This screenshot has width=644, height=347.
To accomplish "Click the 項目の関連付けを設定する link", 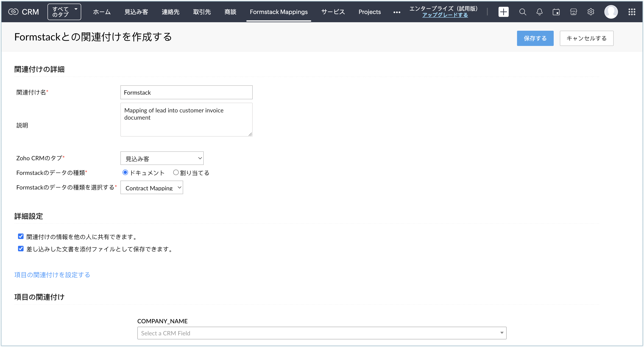I will (52, 275).
